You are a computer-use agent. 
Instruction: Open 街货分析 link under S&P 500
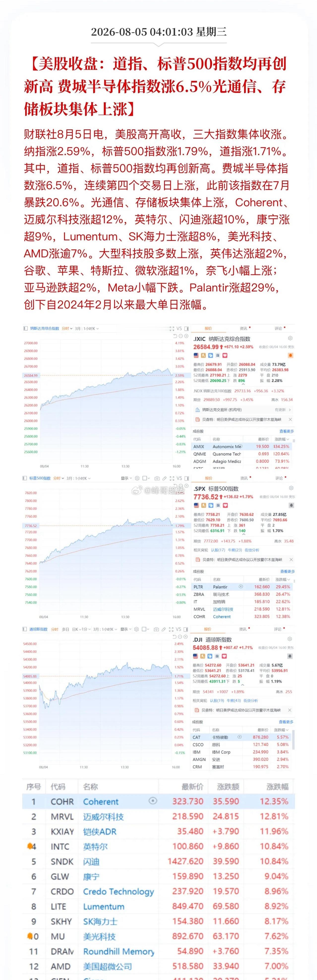[x=252, y=550]
